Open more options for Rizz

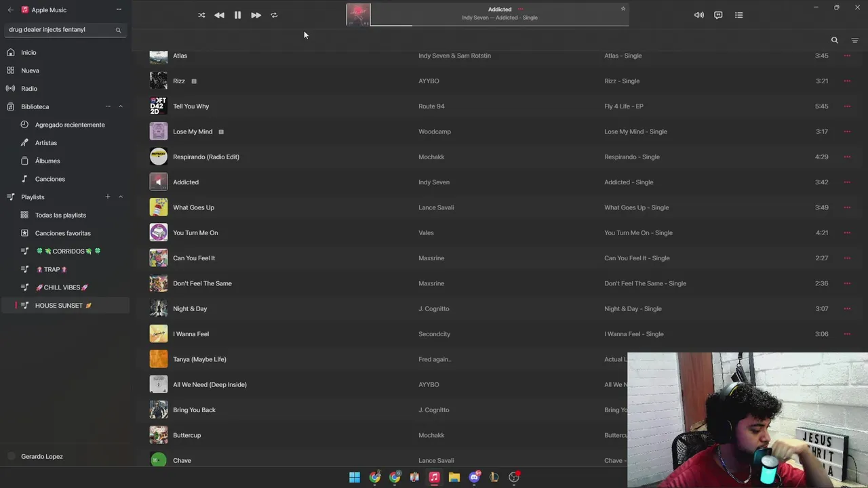pos(847,81)
